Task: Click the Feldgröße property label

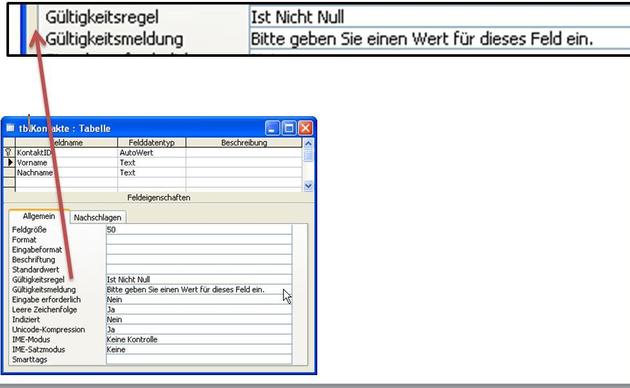Action: 29,230
